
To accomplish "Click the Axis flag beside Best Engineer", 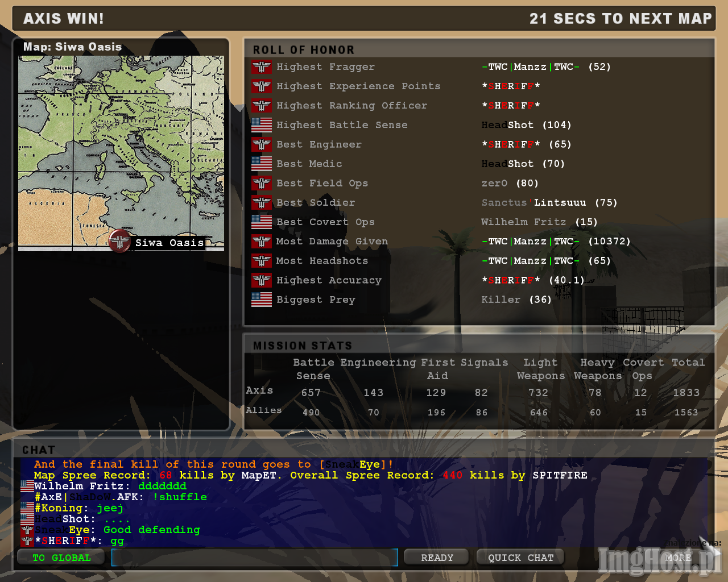I will pos(262,144).
